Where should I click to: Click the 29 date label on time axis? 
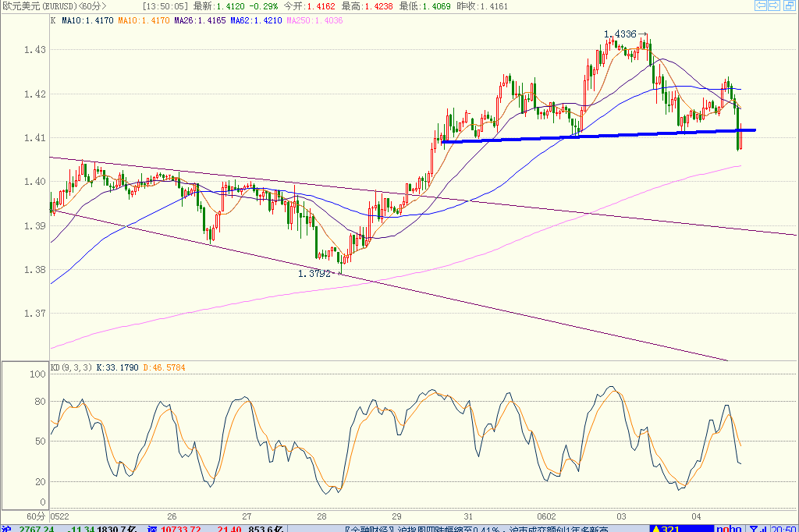tap(396, 516)
